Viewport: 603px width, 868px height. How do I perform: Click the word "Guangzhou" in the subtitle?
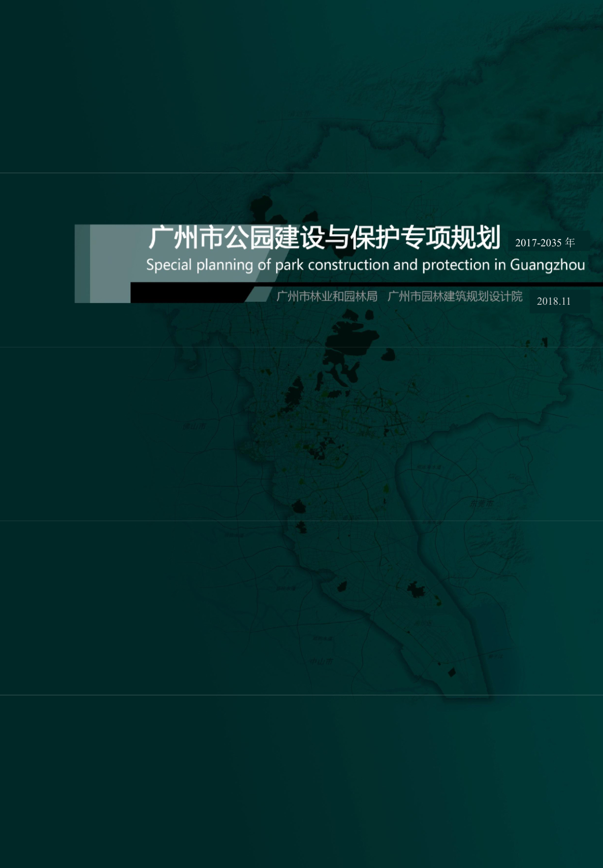tap(547, 265)
